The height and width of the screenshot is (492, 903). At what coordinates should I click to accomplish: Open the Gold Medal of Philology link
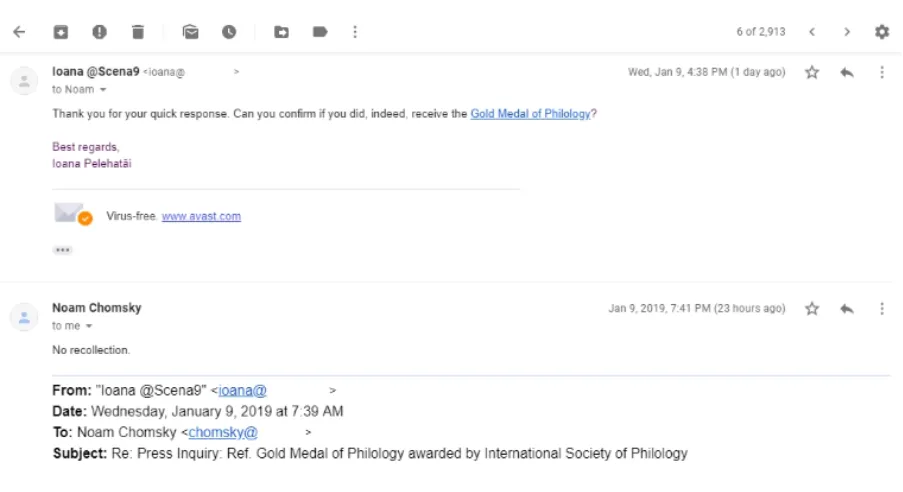530,114
